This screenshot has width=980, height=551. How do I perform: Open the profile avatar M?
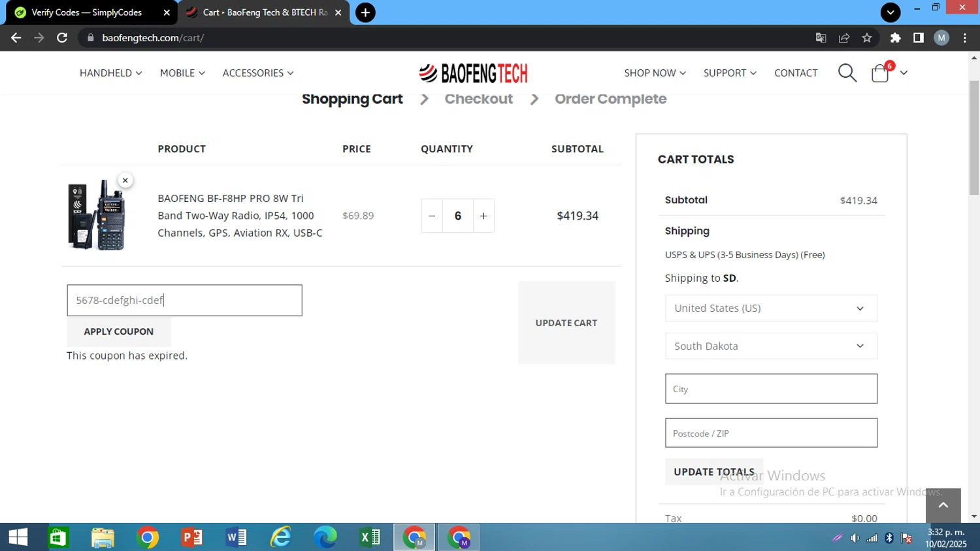(x=941, y=38)
